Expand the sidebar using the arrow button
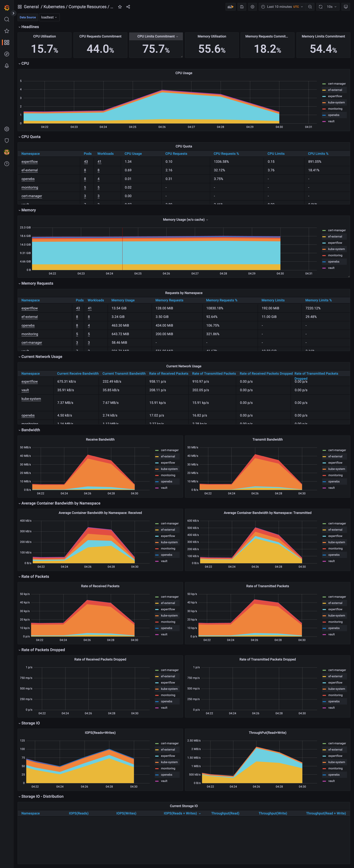This screenshot has height=868, width=354. [x=13, y=13]
